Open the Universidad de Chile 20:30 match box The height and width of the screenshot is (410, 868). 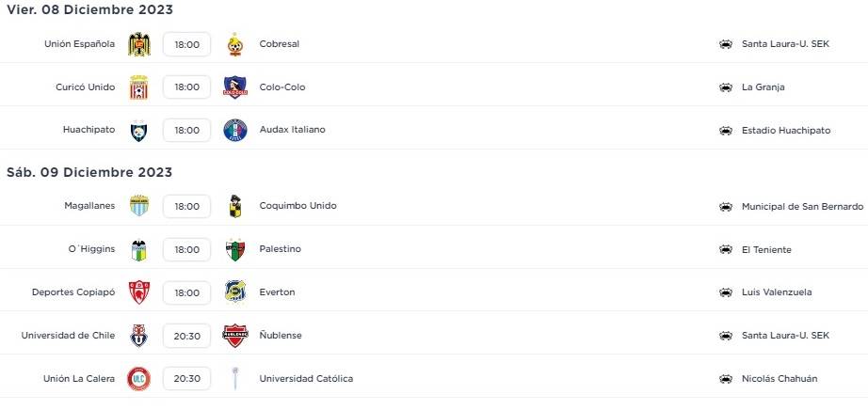(186, 336)
